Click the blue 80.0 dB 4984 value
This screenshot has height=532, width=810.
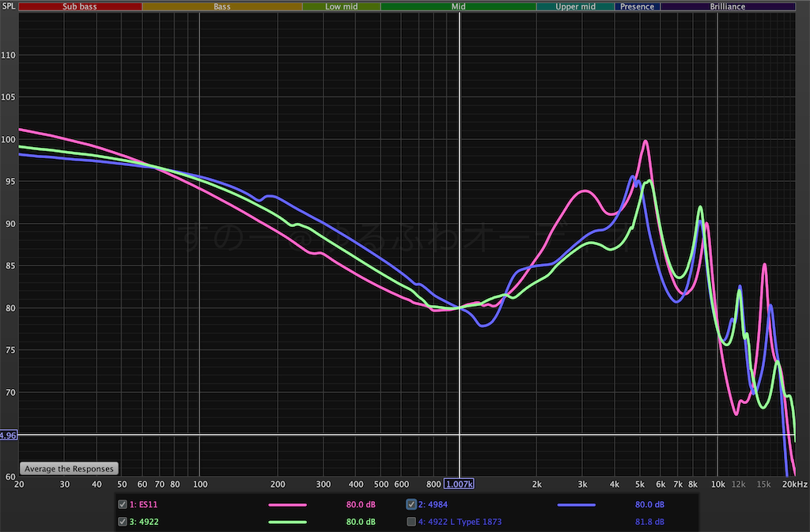(x=649, y=504)
